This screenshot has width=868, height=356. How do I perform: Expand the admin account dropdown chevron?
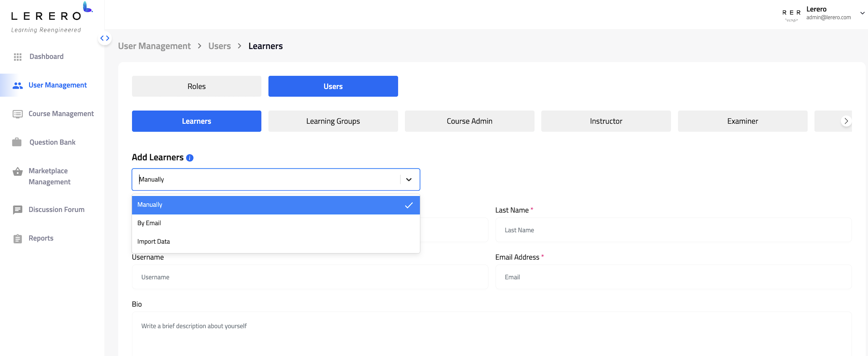pos(863,13)
